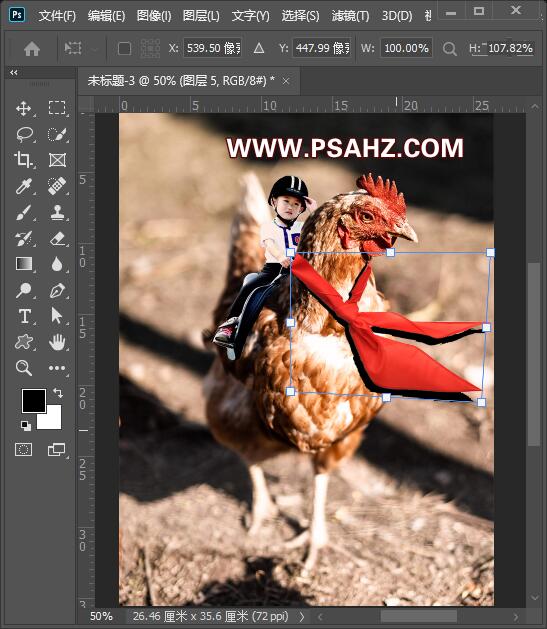The height and width of the screenshot is (629, 547).
Task: Select the Quick Selection tool
Action: (x=57, y=134)
